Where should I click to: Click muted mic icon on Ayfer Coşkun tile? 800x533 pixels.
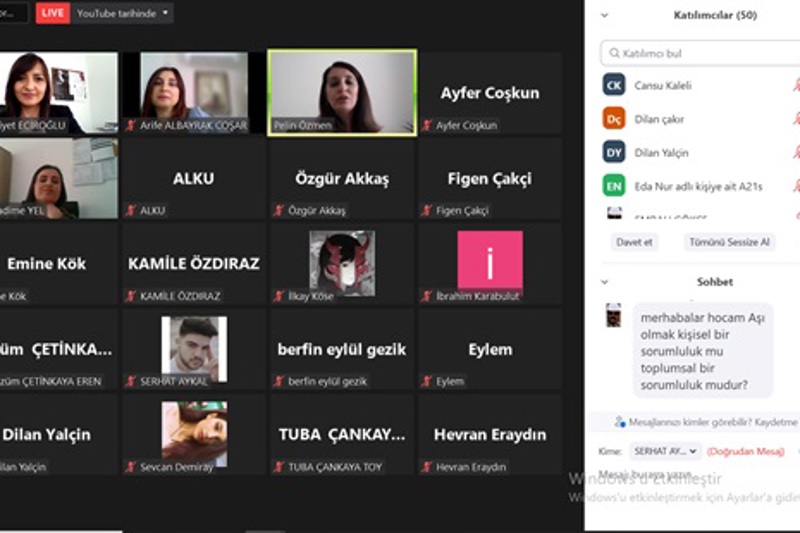tap(427, 126)
